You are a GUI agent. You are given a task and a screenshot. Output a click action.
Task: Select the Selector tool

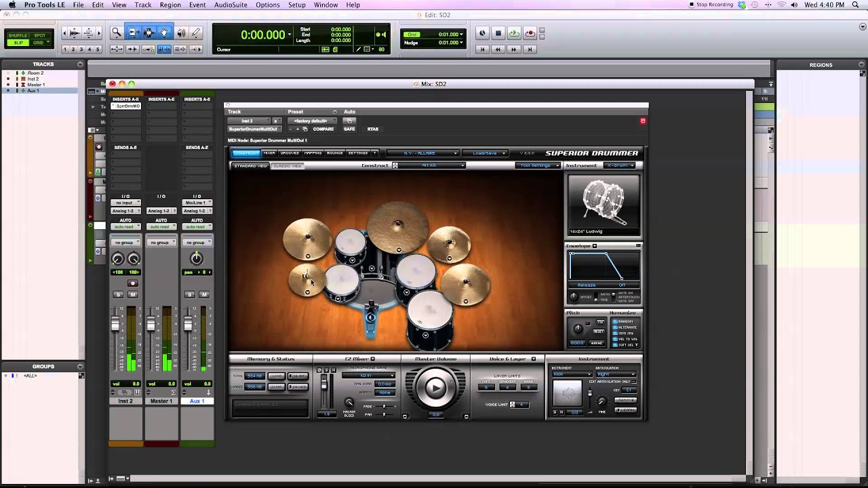coord(149,33)
